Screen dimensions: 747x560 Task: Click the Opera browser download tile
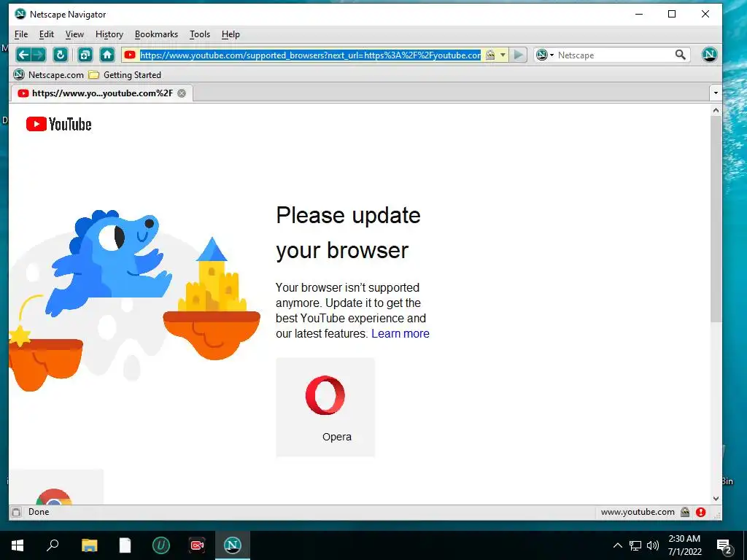(x=325, y=407)
